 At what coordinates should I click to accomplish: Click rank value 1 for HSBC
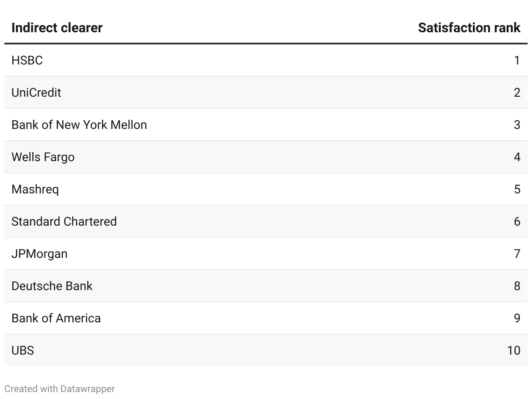pos(517,60)
